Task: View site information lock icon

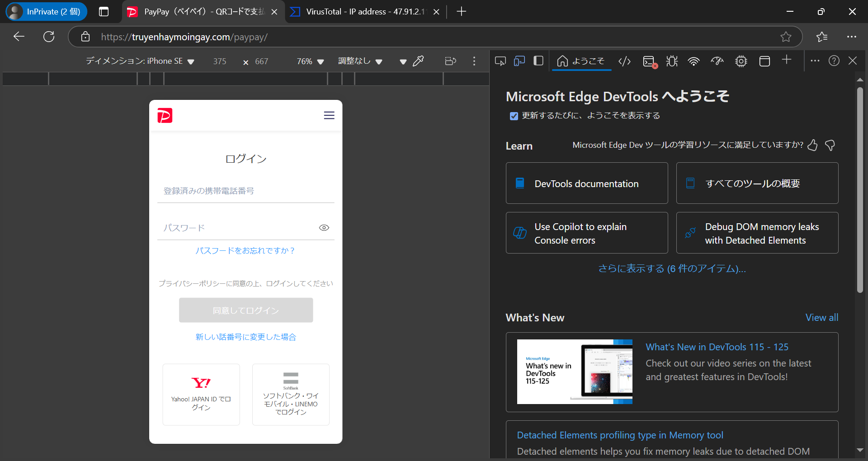Action: pos(85,37)
